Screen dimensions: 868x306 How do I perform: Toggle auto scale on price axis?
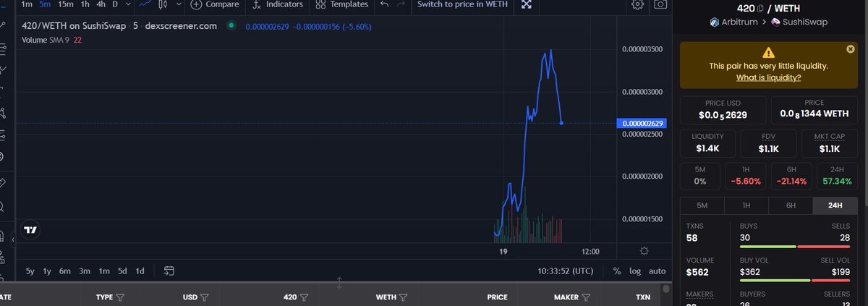pos(657,271)
